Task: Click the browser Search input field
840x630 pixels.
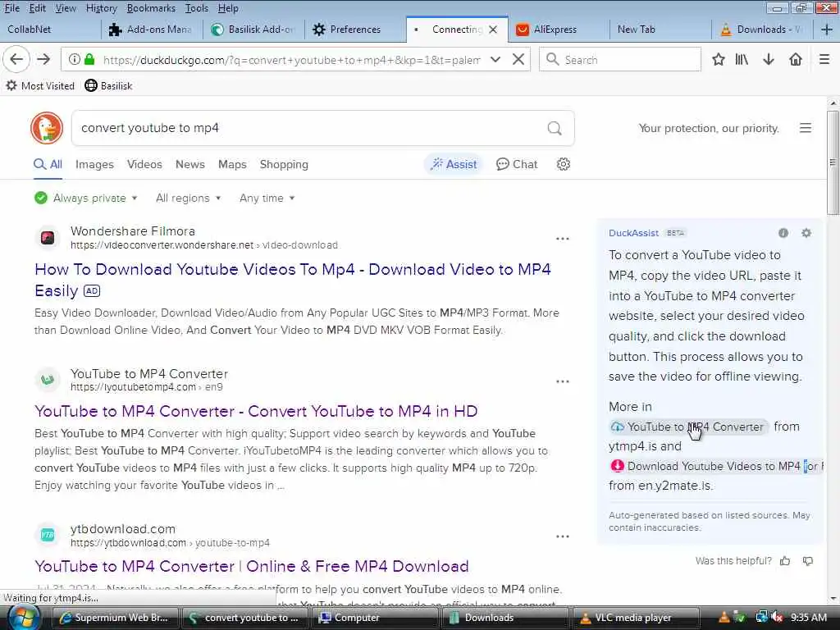Action: coord(620,59)
